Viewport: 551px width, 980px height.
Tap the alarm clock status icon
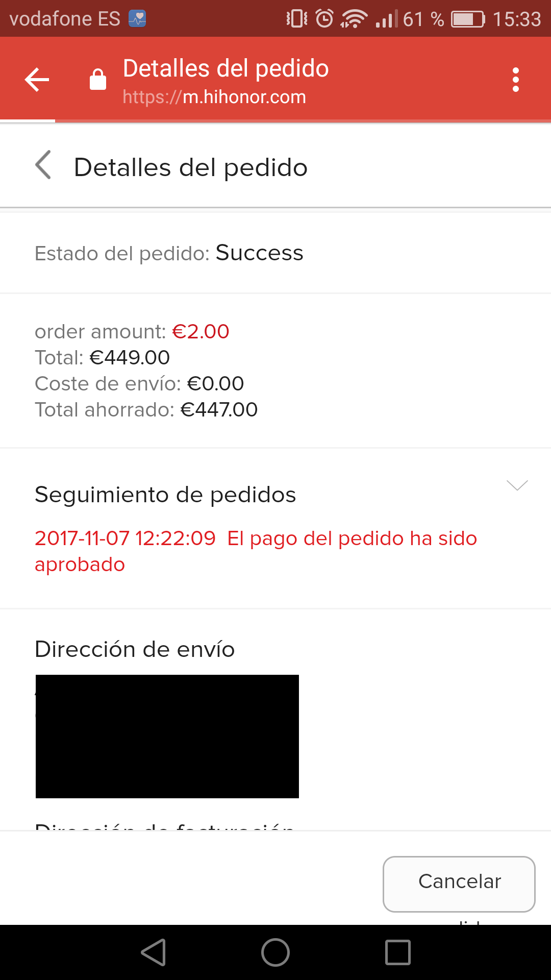pyautogui.click(x=324, y=19)
